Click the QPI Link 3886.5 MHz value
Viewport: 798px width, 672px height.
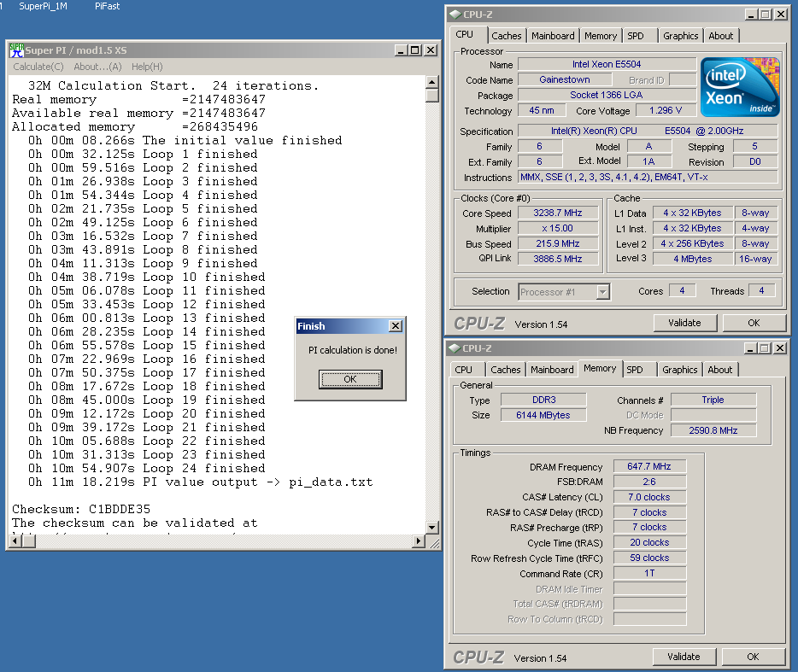[558, 259]
